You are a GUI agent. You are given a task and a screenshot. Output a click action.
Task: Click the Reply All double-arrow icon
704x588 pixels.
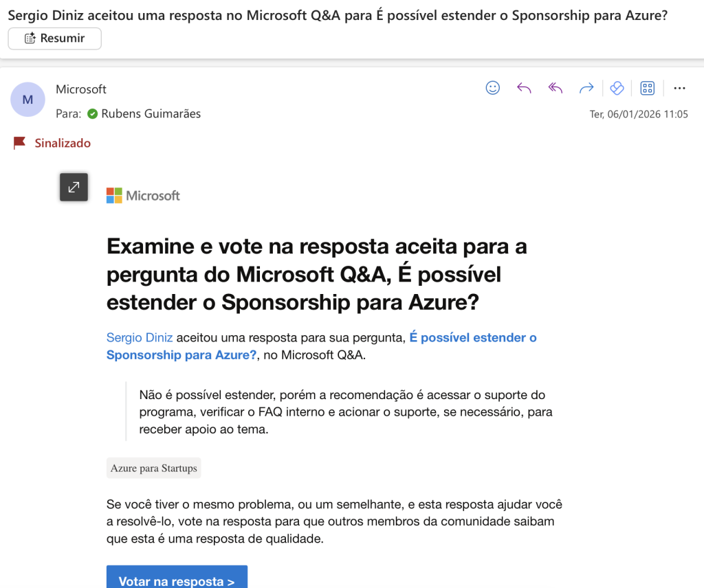[x=555, y=88]
